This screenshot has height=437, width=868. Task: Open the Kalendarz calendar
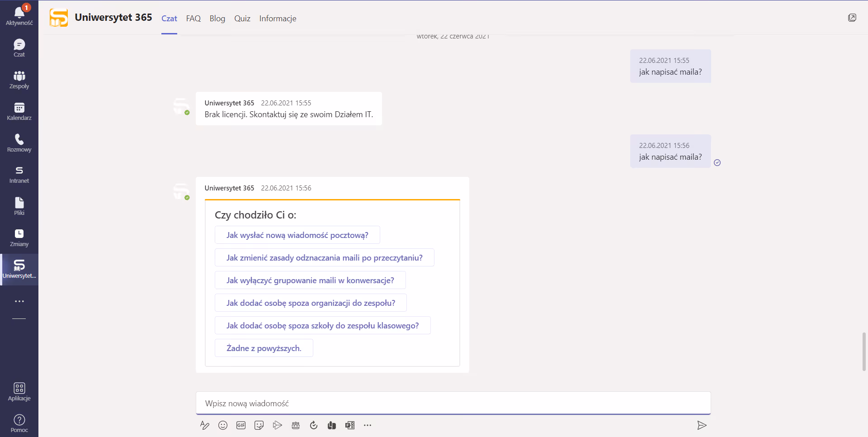[19, 111]
